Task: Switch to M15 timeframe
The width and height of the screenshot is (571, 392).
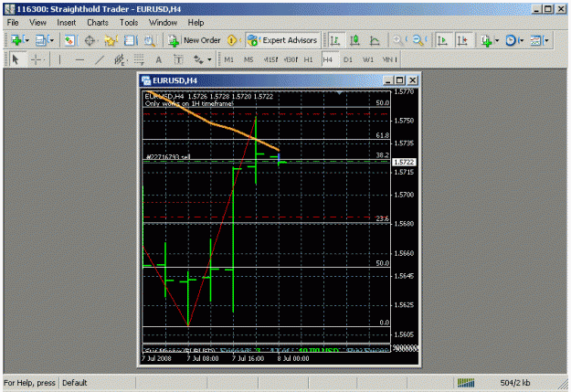Action: (x=270, y=59)
